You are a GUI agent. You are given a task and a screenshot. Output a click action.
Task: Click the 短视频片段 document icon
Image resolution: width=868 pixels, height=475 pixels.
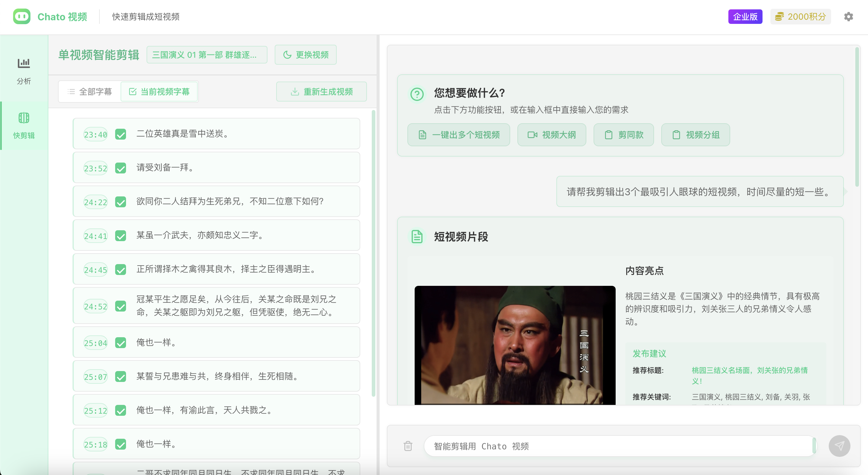(x=417, y=237)
